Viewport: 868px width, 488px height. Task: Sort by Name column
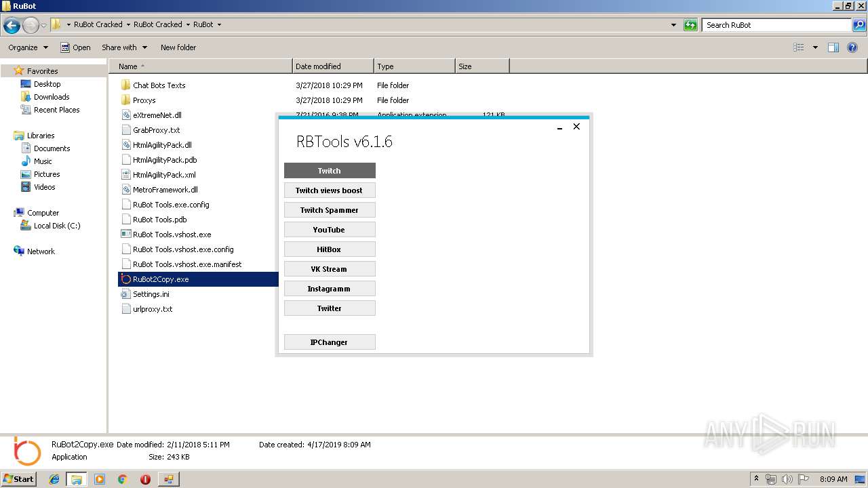click(x=201, y=66)
